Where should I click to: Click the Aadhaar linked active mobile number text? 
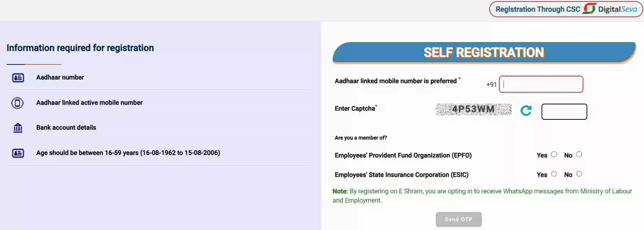tap(89, 103)
